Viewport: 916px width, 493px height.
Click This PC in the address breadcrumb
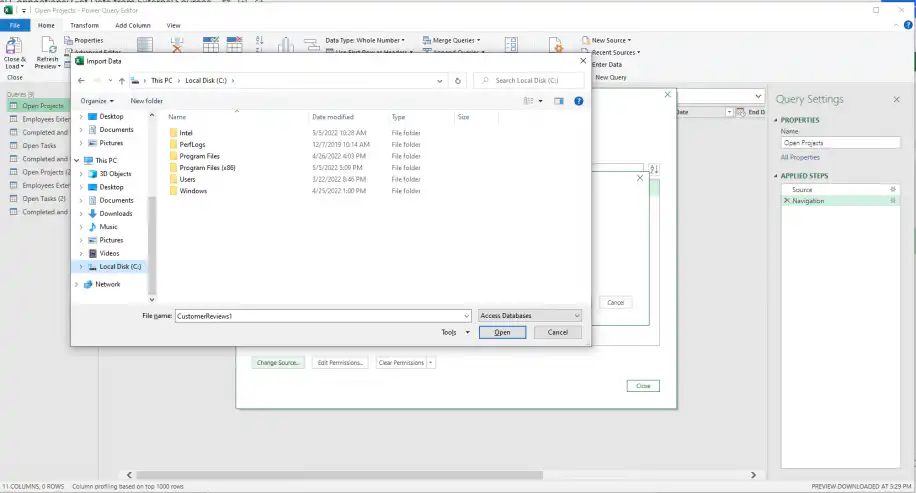(161, 81)
